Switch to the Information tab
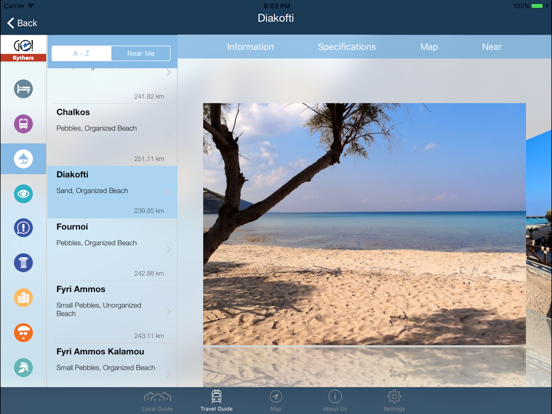Screen dimensions: 552x414 [x=250, y=47]
